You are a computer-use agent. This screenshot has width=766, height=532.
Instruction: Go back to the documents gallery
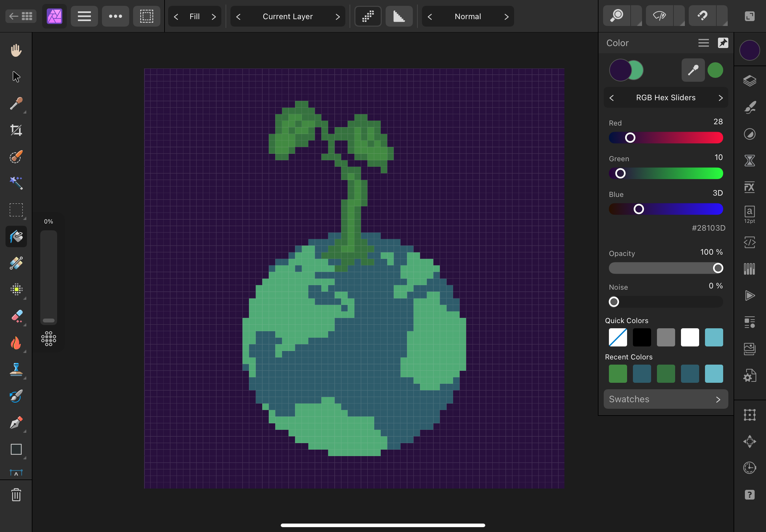pyautogui.click(x=21, y=16)
